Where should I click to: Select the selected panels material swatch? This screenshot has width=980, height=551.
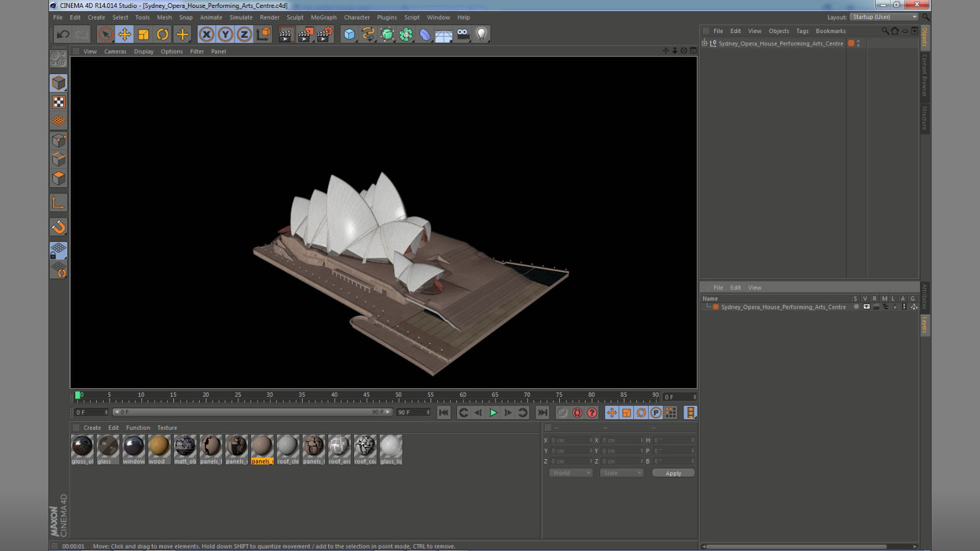tap(262, 449)
